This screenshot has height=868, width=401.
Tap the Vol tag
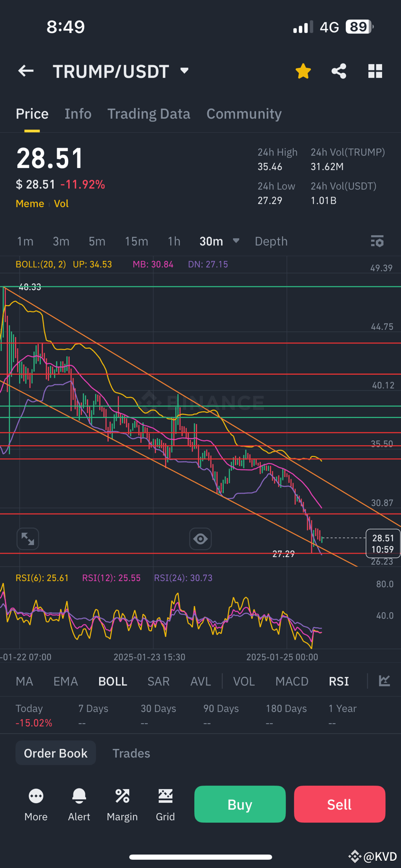(61, 203)
